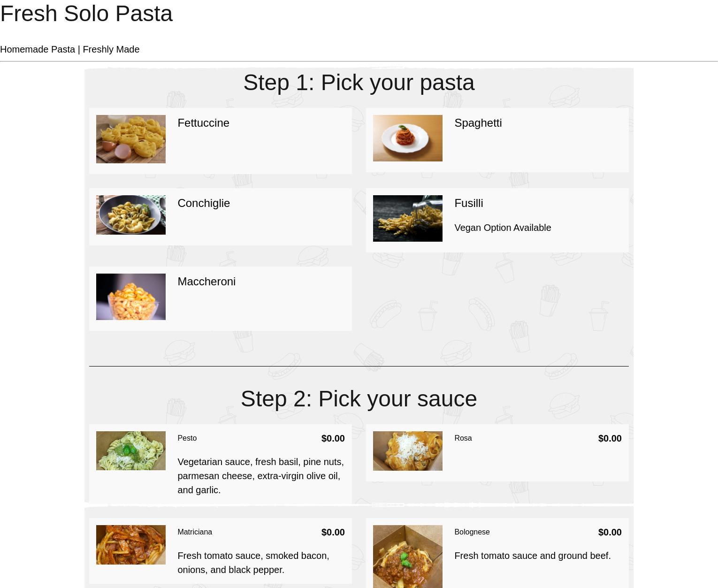Select the Matriciana sauce title
This screenshot has width=718, height=588.
(x=195, y=532)
